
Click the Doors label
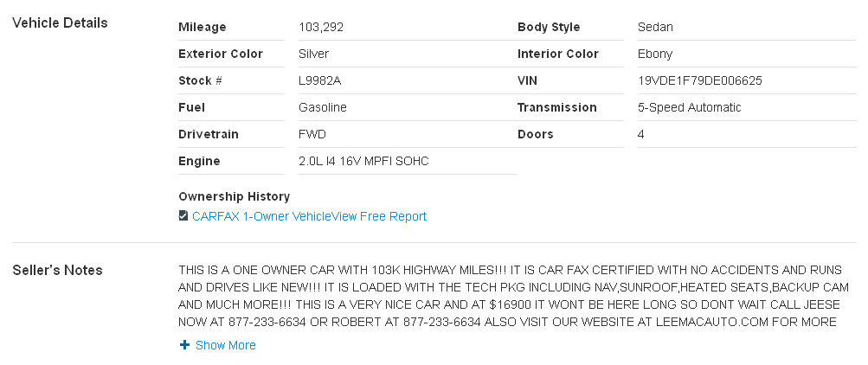coord(535,134)
